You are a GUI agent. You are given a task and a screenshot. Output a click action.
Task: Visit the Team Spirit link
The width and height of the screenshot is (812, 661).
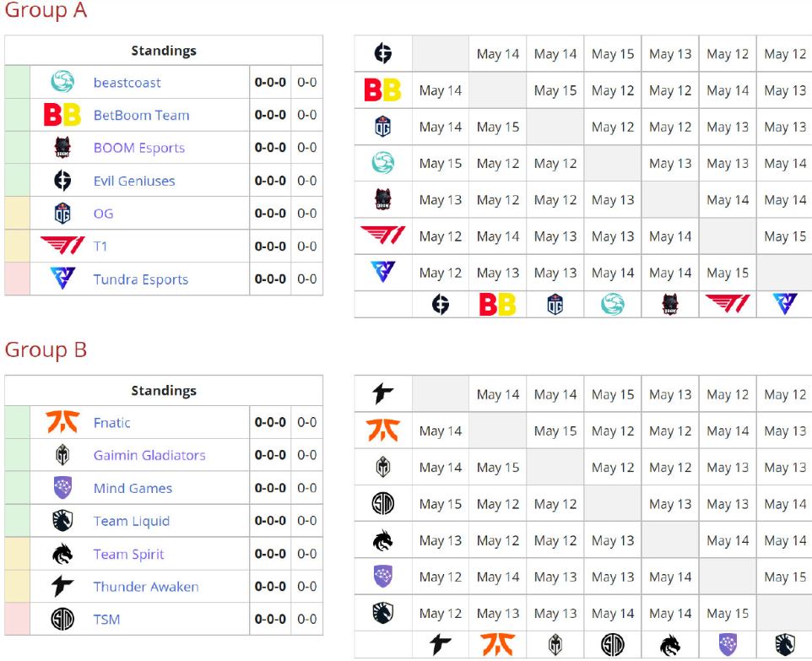click(128, 555)
